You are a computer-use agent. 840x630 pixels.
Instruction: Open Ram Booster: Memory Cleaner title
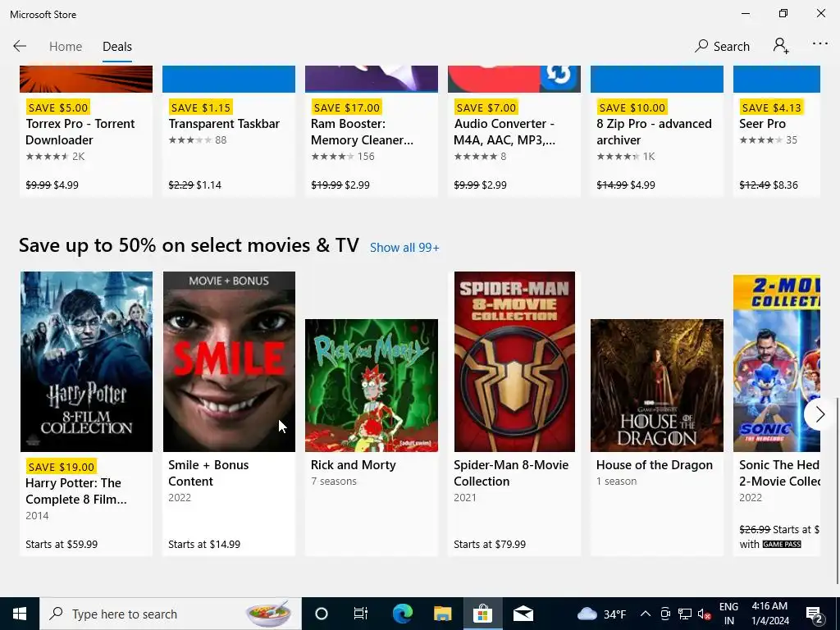362,132
